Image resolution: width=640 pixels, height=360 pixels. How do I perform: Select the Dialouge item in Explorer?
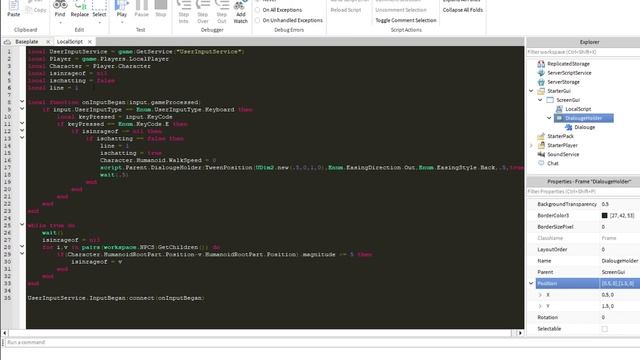point(584,127)
